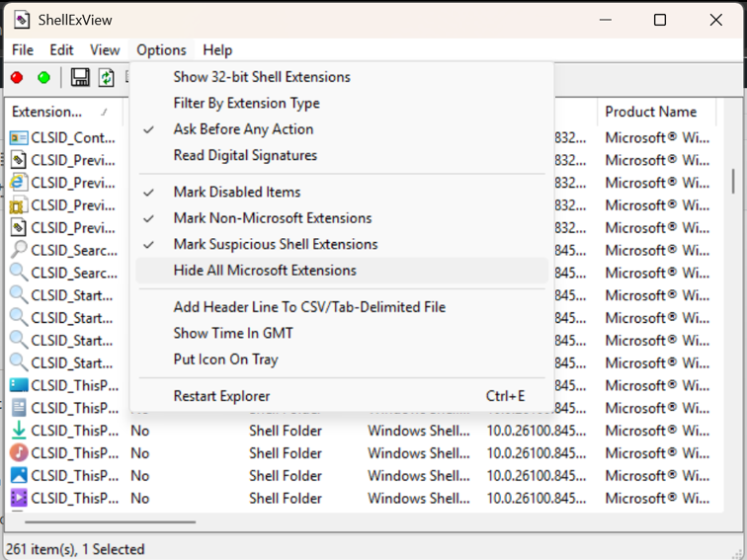Sort by Product Name column header
Image resolution: width=747 pixels, height=560 pixels.
point(656,112)
